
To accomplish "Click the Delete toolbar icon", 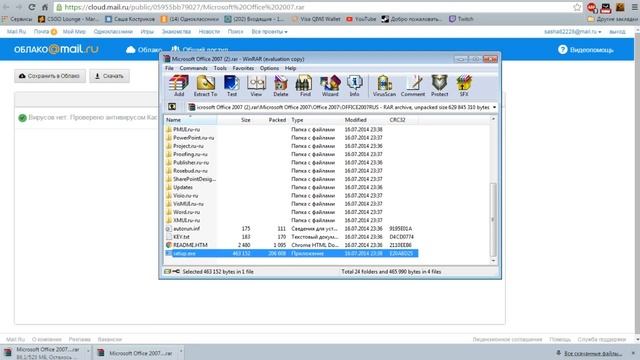I will coord(281,86).
